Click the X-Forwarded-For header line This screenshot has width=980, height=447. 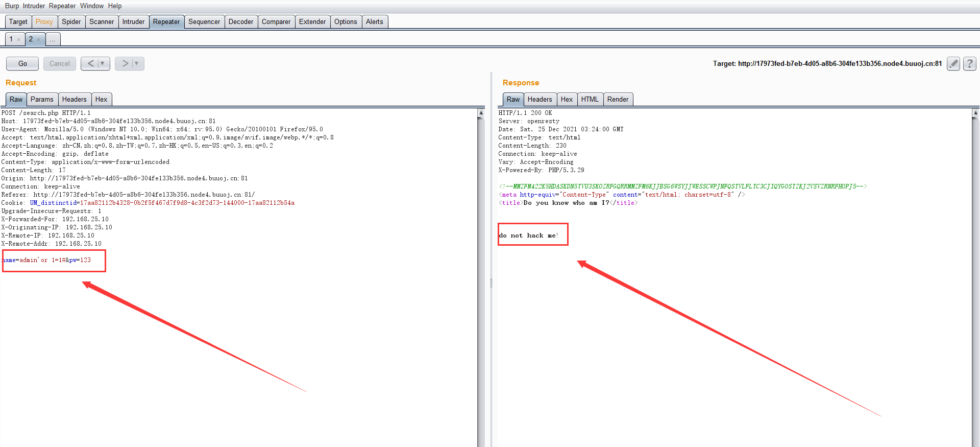click(55, 219)
